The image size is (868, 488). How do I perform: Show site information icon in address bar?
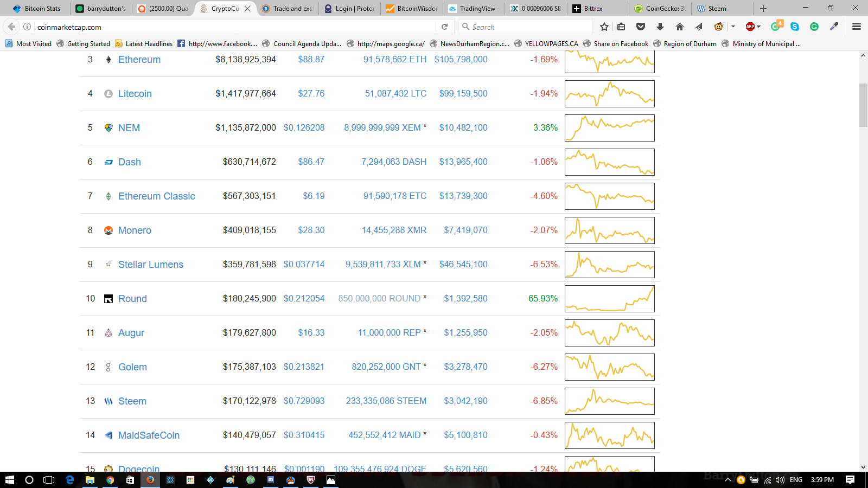tap(27, 27)
